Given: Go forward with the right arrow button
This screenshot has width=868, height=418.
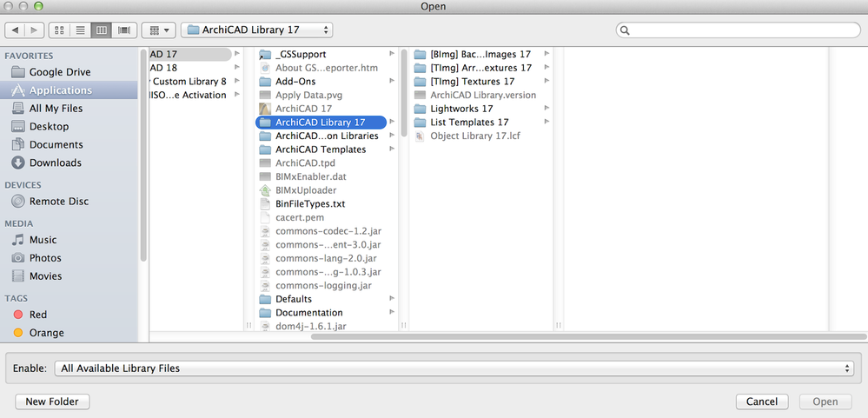Looking at the screenshot, I should coord(35,30).
